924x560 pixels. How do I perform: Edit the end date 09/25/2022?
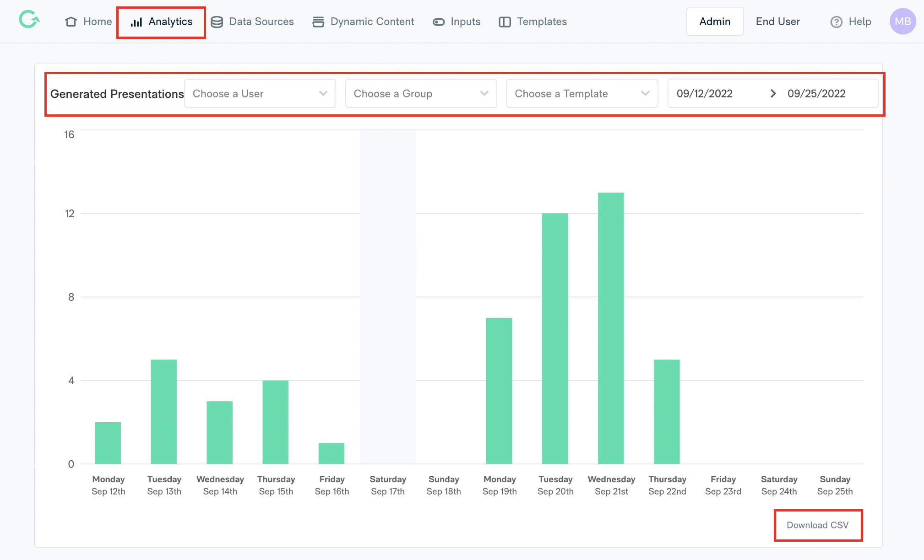coord(816,94)
